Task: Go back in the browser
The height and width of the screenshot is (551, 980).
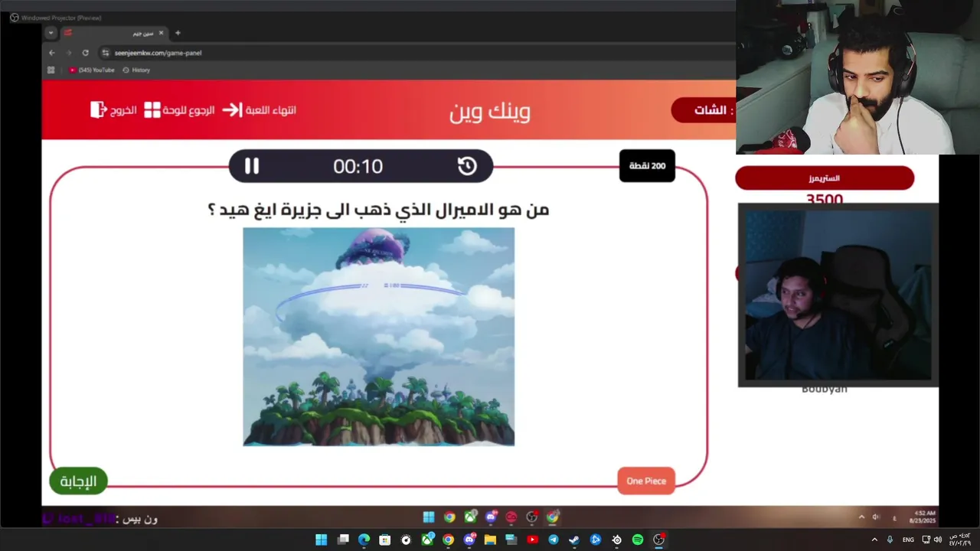Action: click(51, 53)
